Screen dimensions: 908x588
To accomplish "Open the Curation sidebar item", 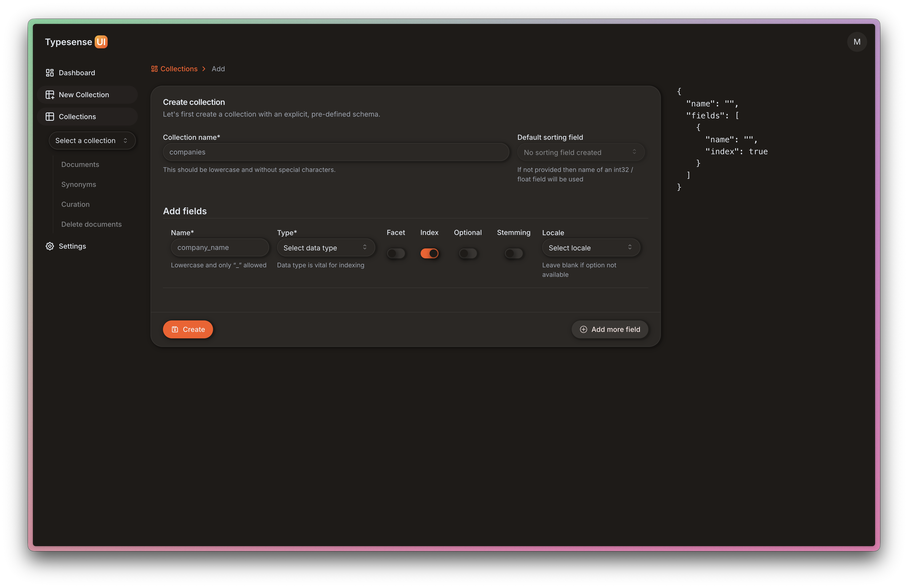I will 76,204.
